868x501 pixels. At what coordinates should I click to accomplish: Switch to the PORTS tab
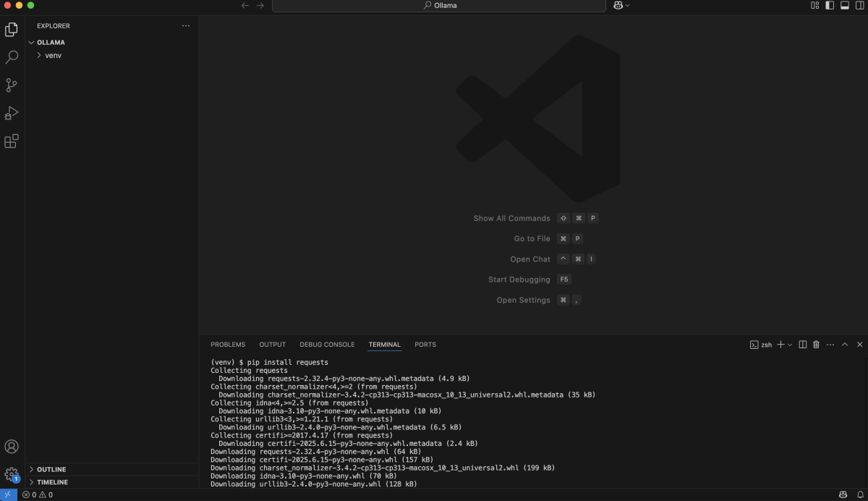pyautogui.click(x=425, y=345)
